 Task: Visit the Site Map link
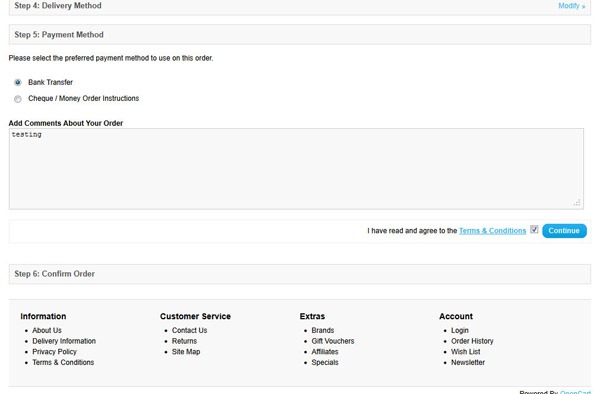[x=186, y=352]
